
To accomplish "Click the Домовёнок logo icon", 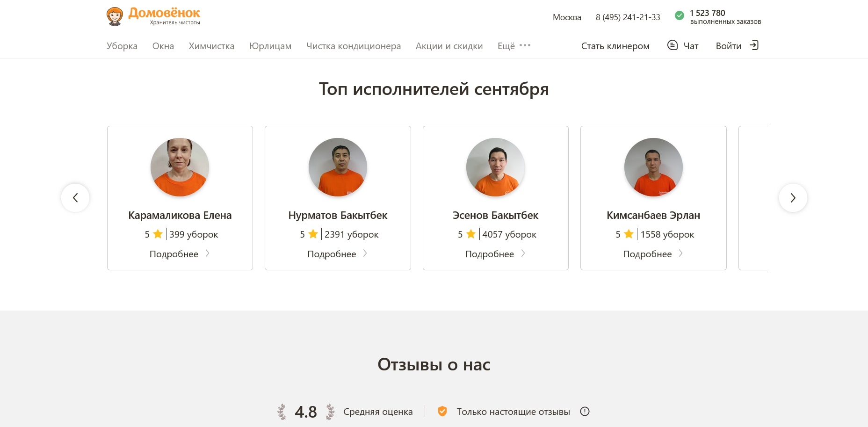I will click(114, 15).
